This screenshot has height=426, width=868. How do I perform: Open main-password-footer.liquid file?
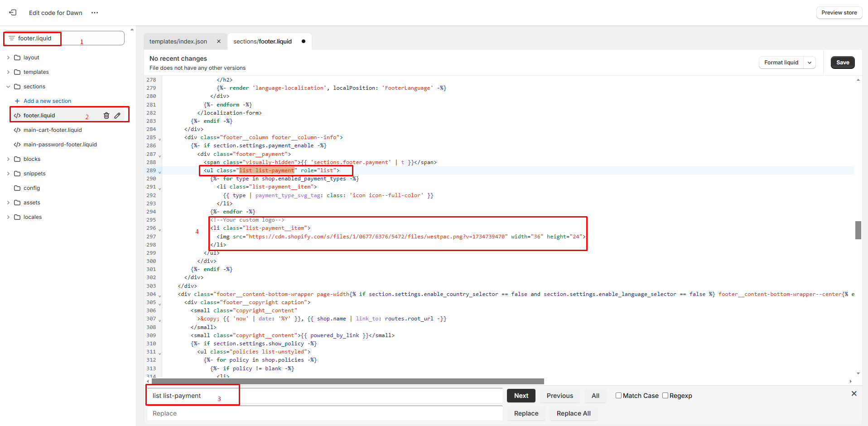click(60, 145)
